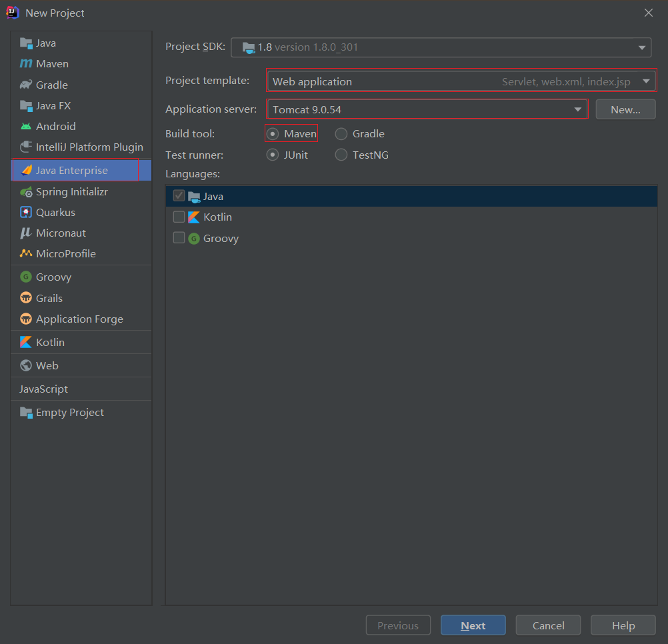Select the Quarkus icon in project list
This screenshot has width=668, height=644.
click(26, 213)
